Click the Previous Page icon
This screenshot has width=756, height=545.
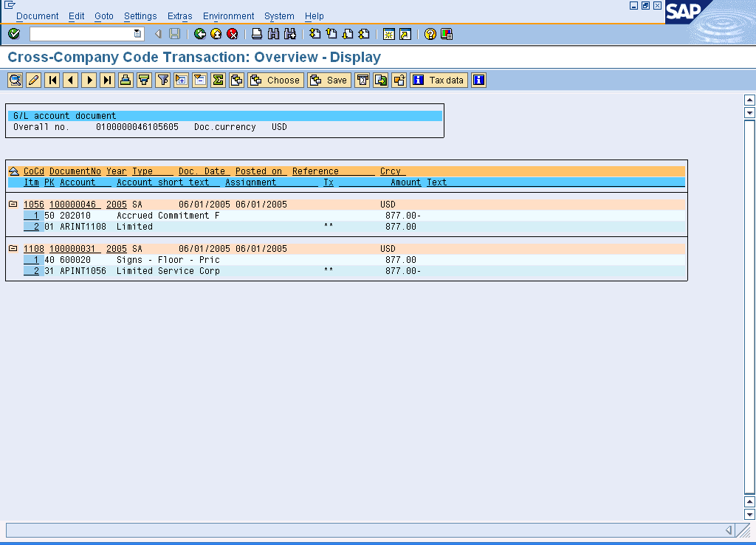[331, 34]
